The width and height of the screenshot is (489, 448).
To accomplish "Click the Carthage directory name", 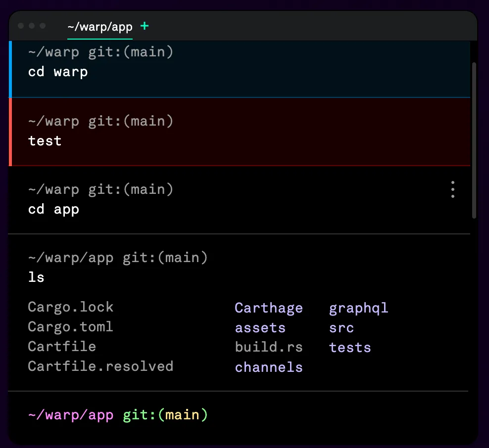I will point(269,309).
